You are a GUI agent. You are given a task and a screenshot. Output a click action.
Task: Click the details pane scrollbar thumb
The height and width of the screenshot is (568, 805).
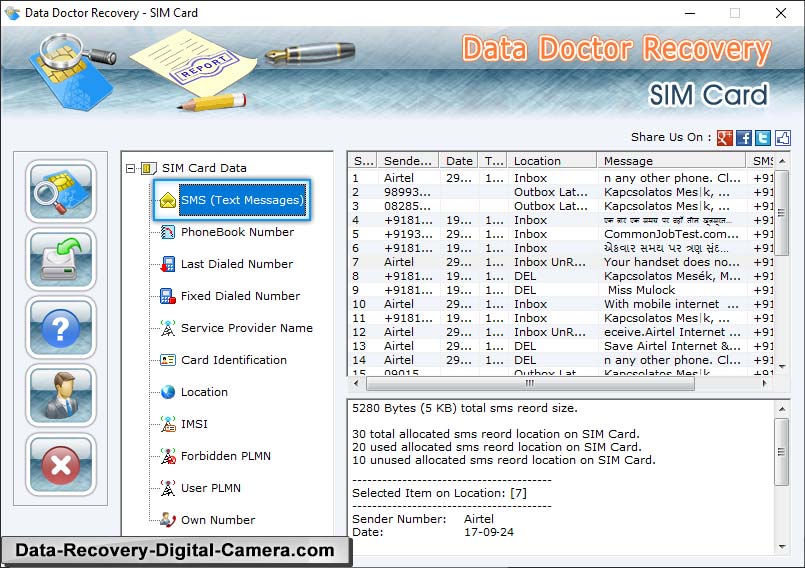[781, 452]
